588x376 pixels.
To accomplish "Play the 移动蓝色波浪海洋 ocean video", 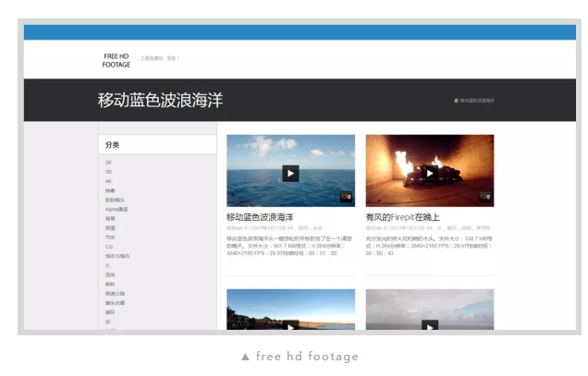I will [290, 173].
